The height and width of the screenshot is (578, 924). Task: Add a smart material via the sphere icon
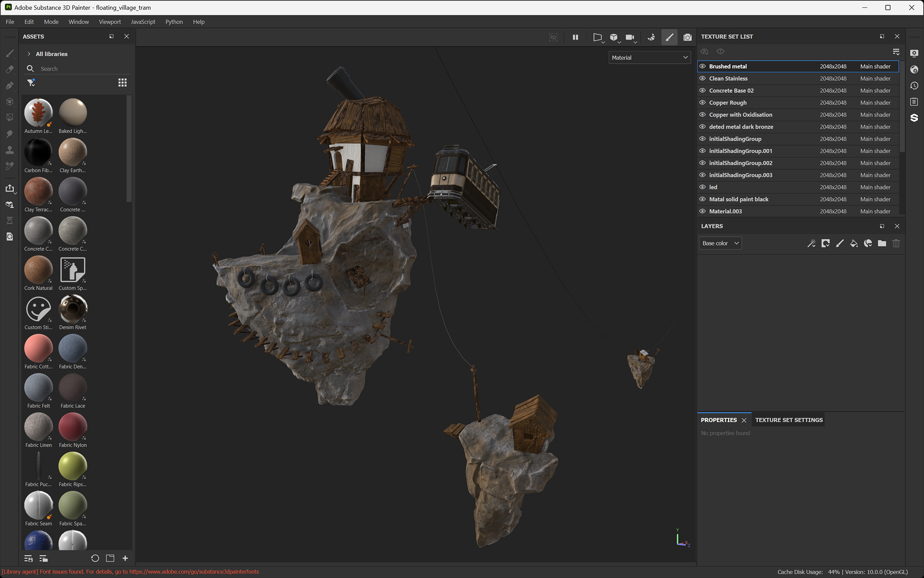[x=868, y=243]
